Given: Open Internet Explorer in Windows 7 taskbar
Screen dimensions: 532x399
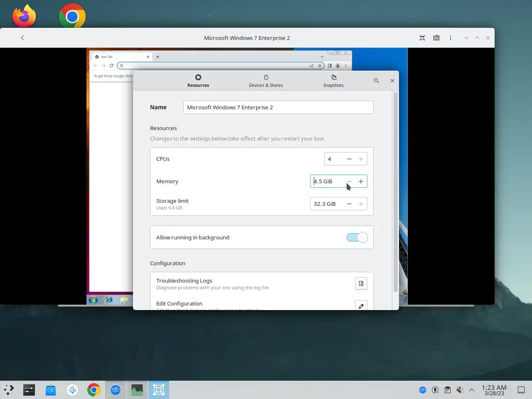Looking at the screenshot, I should coord(109,300).
